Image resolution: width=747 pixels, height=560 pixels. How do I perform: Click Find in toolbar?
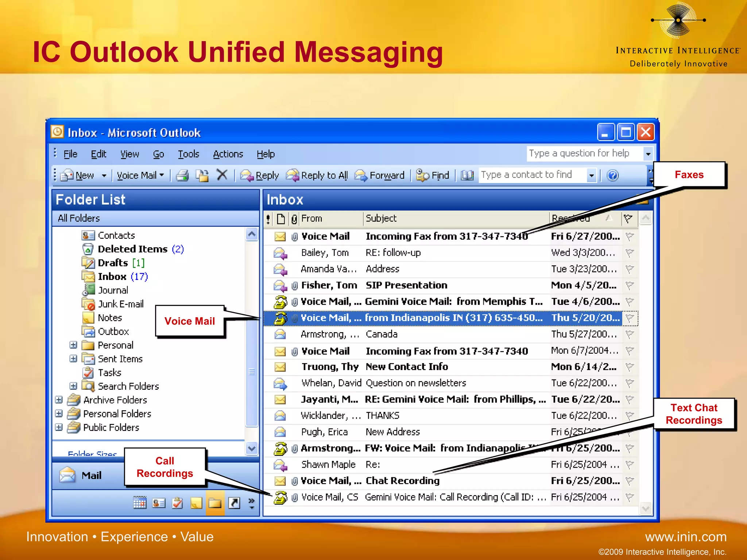point(433,175)
